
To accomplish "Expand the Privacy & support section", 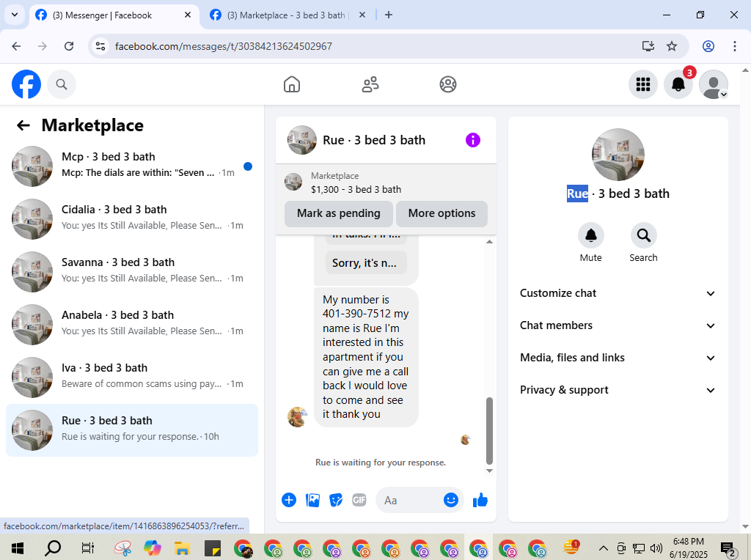I will [618, 390].
